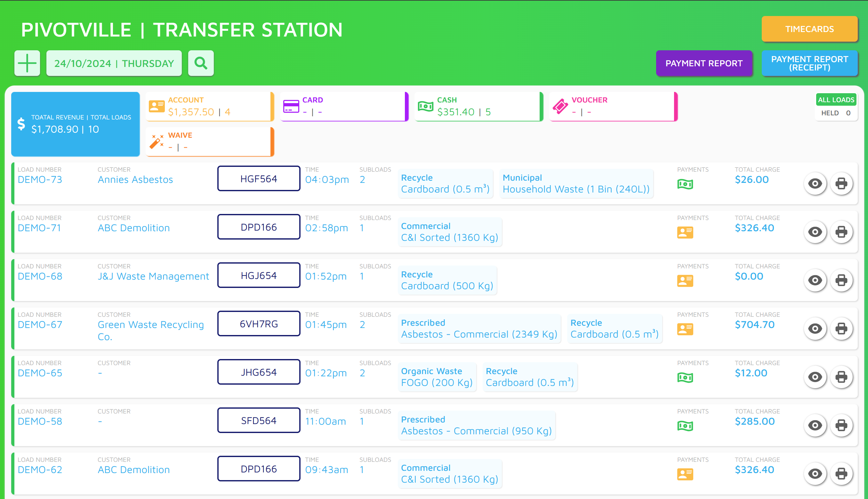Click the magnifying glass search icon
Viewport: 868px width, 499px height.
201,63
